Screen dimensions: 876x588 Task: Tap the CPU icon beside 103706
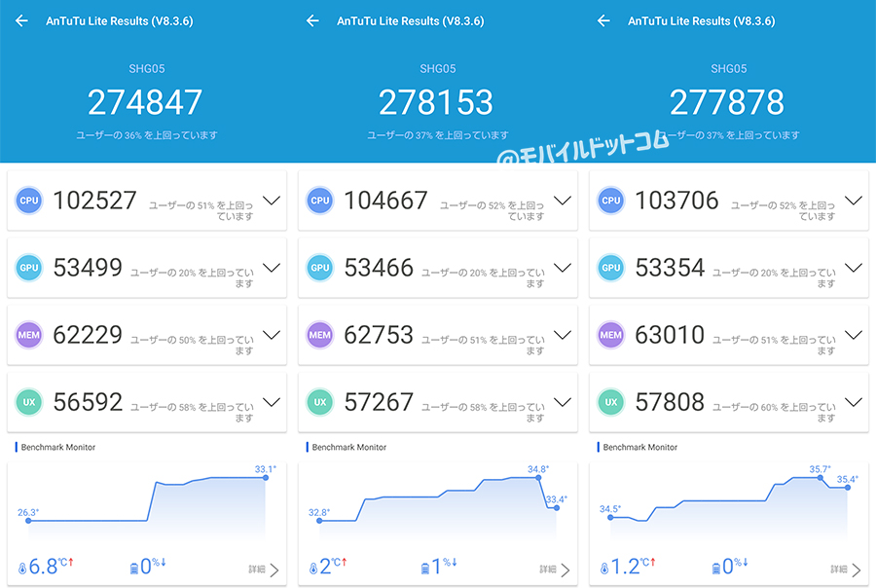(610, 201)
